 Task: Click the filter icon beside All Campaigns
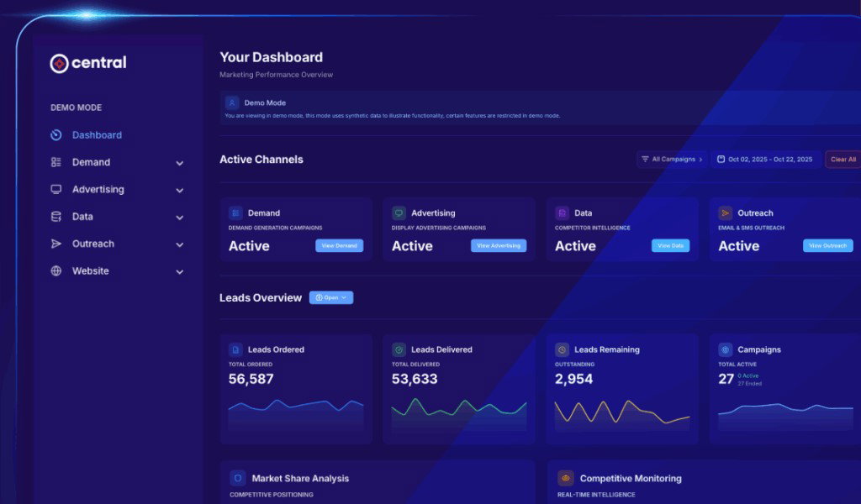coord(647,159)
